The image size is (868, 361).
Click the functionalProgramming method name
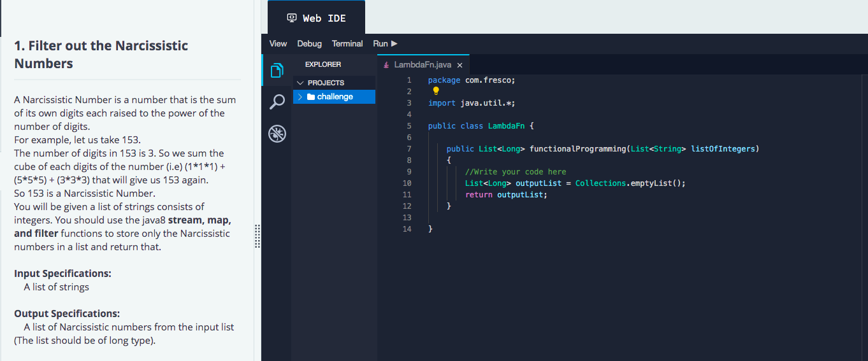[x=578, y=149]
